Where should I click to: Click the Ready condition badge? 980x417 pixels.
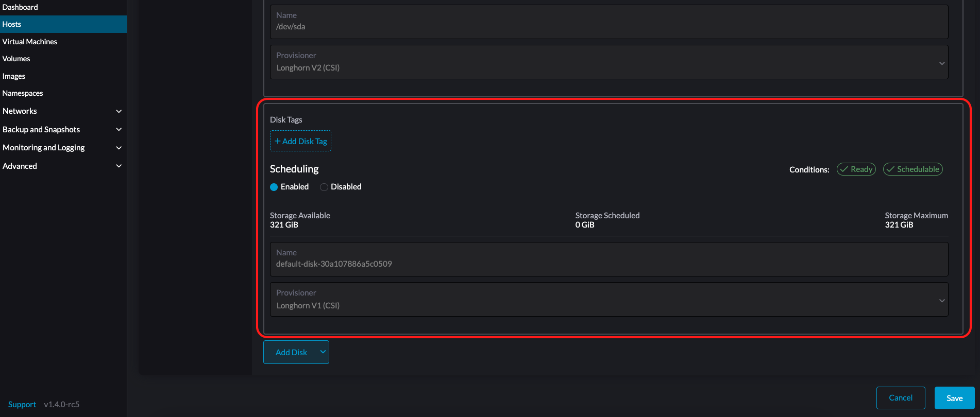tap(856, 169)
